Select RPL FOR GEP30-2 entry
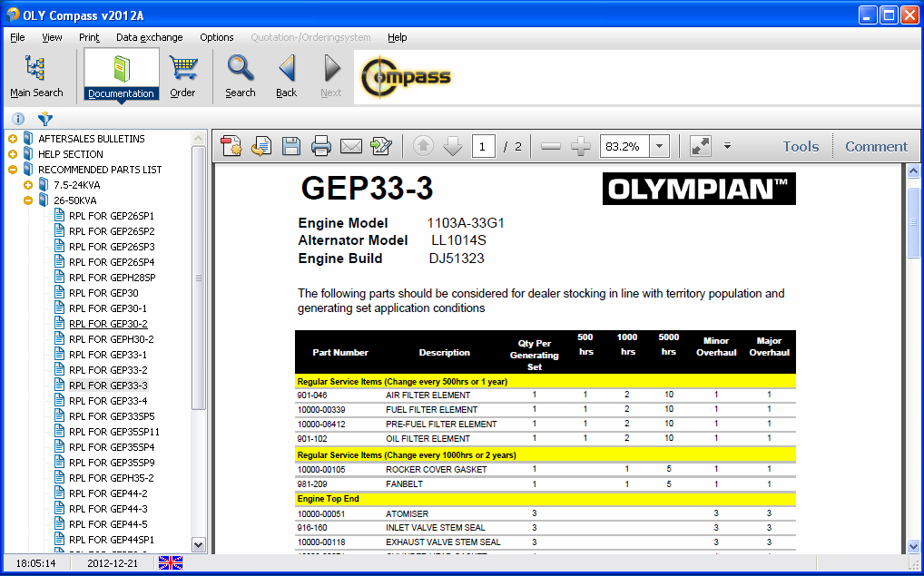The height and width of the screenshot is (576, 924). pyautogui.click(x=108, y=323)
